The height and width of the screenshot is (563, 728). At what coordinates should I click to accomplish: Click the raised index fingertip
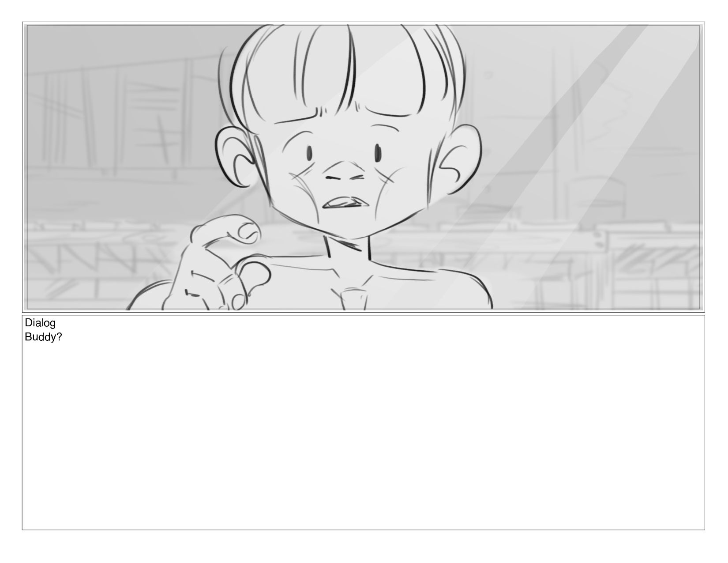click(x=248, y=230)
